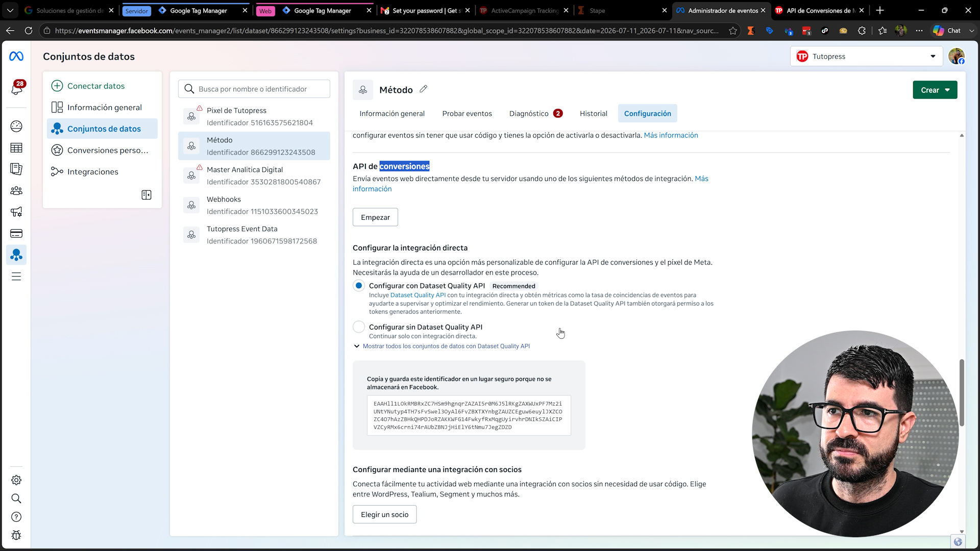Open the Meta logo home icon
Viewport: 980px width, 551px height.
tap(16, 56)
